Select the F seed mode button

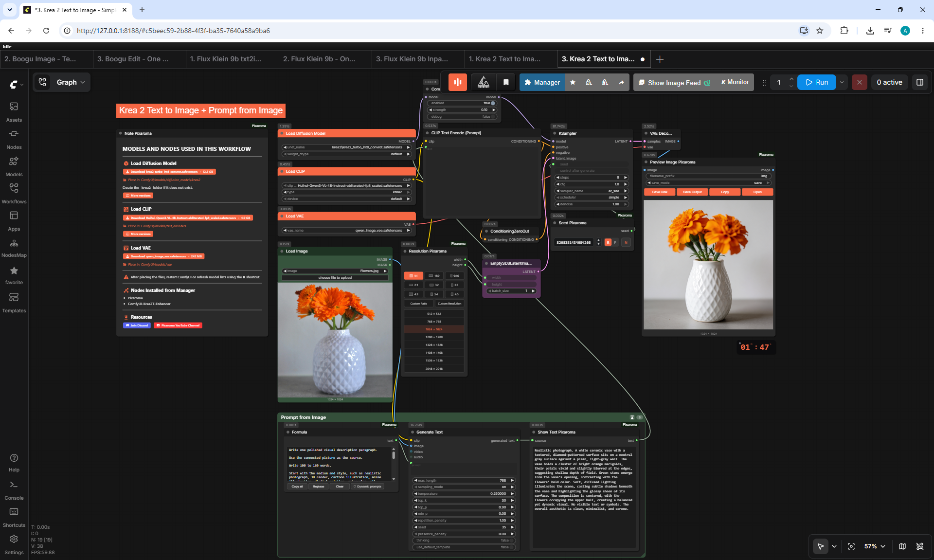(x=615, y=242)
